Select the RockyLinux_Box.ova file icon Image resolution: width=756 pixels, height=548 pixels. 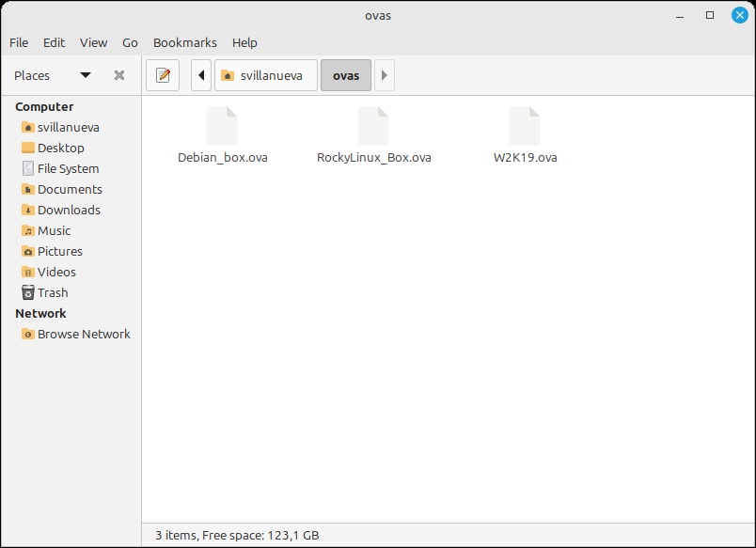[x=373, y=126]
